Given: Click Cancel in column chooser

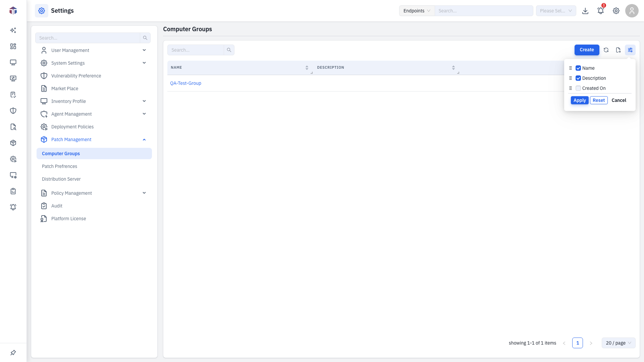Looking at the screenshot, I should point(619,100).
